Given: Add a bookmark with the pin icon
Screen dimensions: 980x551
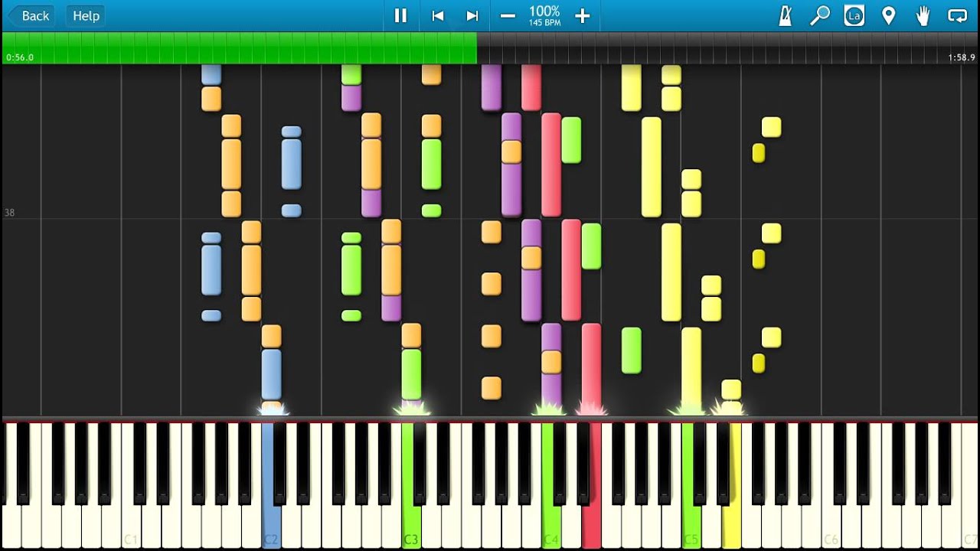Looking at the screenshot, I should point(889,15).
